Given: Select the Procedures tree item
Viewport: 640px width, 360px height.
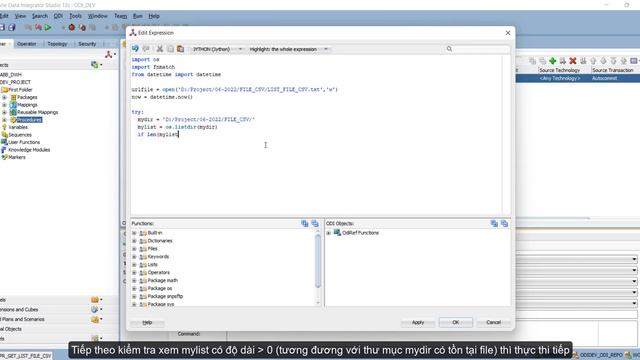Looking at the screenshot, I should [x=29, y=120].
